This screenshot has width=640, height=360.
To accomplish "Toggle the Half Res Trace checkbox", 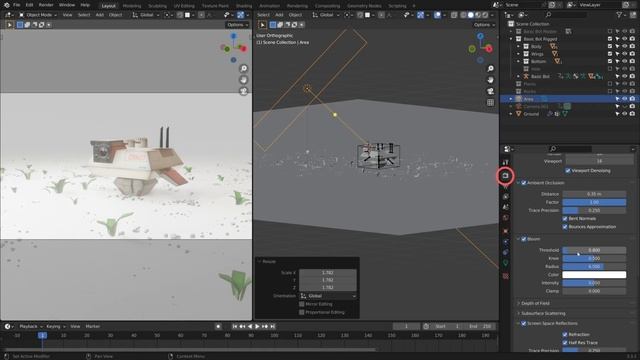I will tap(565, 342).
